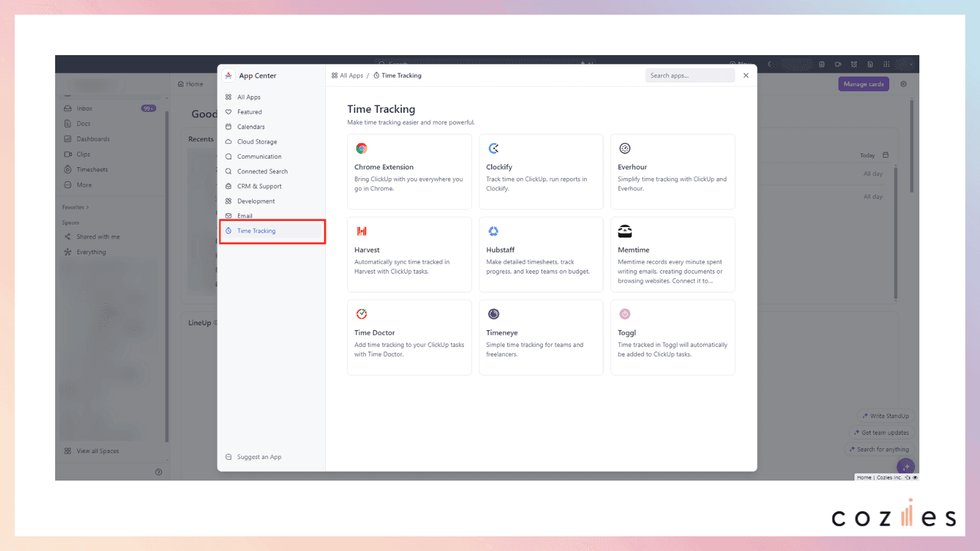Click the record clip camera icon in top bar
The image size is (980, 551).
(838, 64)
